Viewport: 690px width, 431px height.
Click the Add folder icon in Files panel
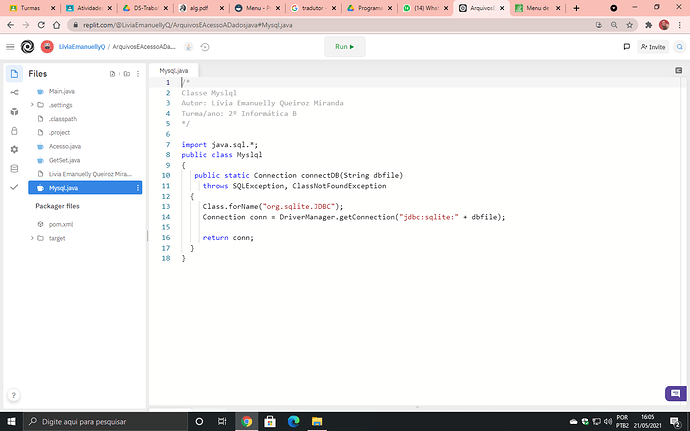[x=127, y=74]
